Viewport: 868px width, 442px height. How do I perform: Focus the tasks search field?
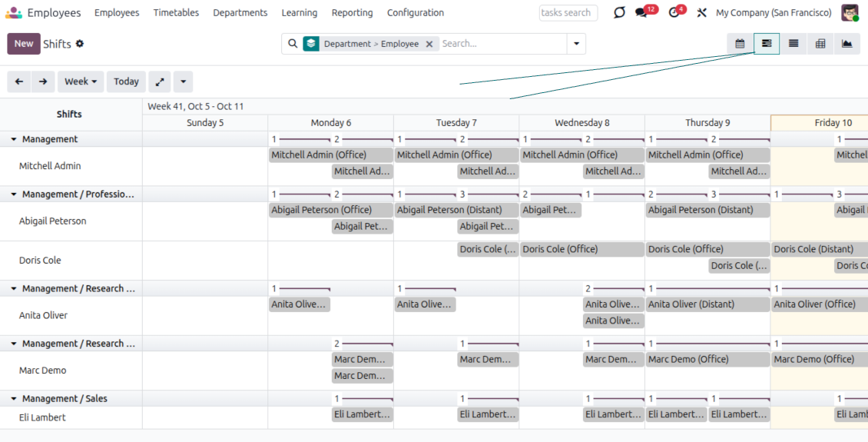[x=568, y=13]
